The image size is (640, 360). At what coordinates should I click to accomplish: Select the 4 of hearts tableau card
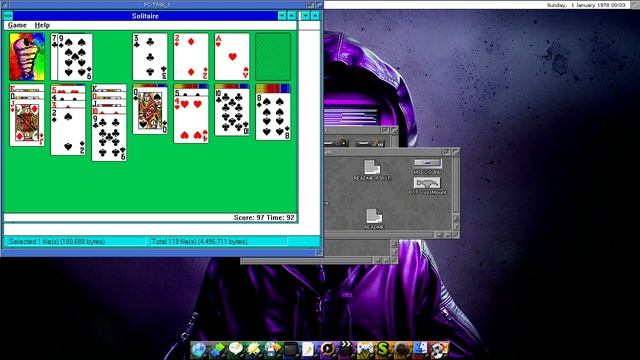pyautogui.click(x=191, y=120)
